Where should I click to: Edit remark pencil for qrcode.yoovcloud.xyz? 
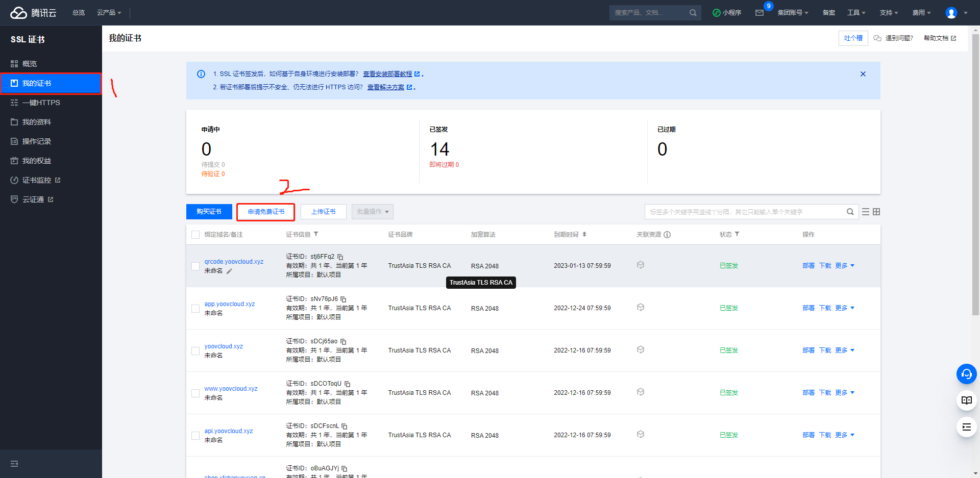pyautogui.click(x=229, y=271)
